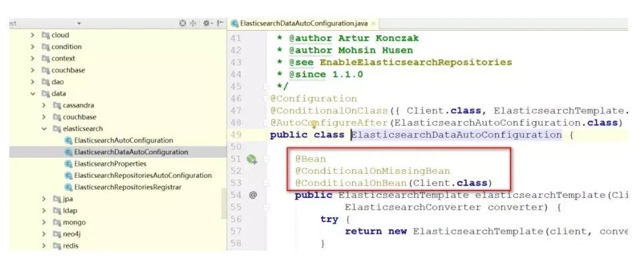The image size is (644, 274).
Task: Click the @Configuration annotation
Action: click(314, 99)
